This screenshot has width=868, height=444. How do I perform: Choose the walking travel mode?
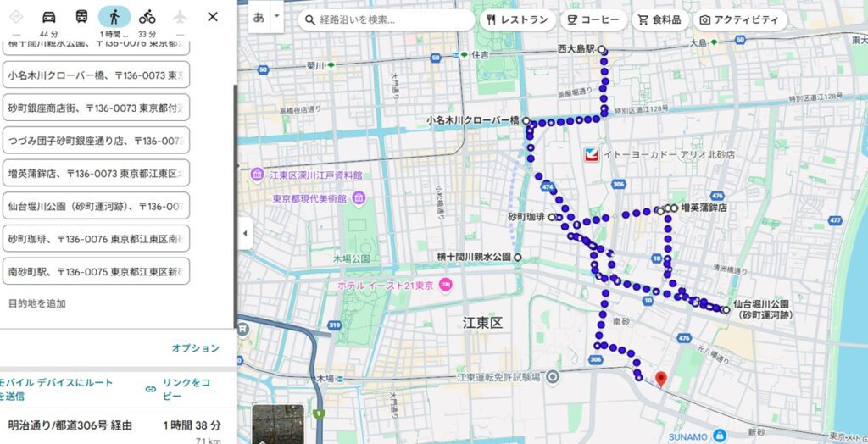coord(114,17)
